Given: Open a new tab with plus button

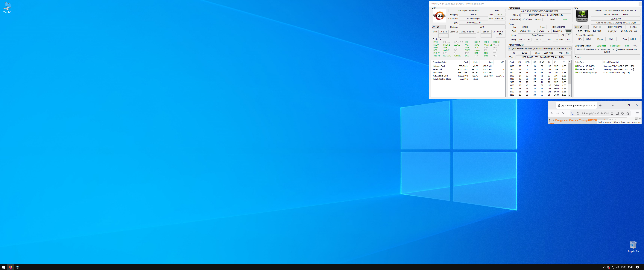Looking at the screenshot, I should [x=600, y=105].
